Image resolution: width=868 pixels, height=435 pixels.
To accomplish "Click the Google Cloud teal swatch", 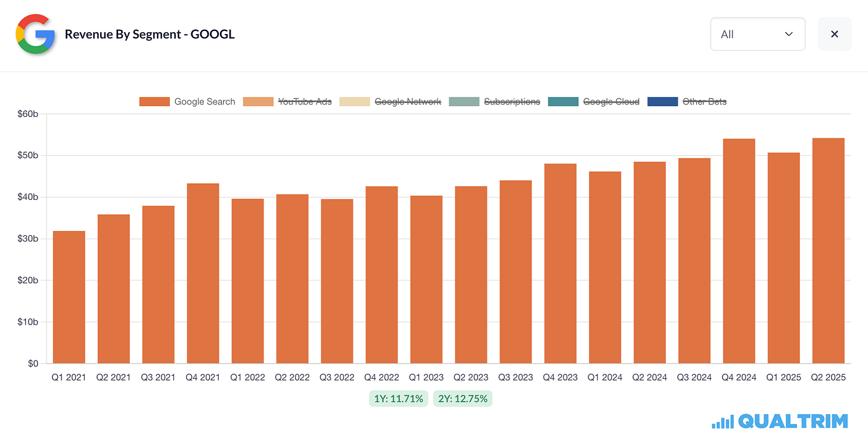I will click(563, 102).
